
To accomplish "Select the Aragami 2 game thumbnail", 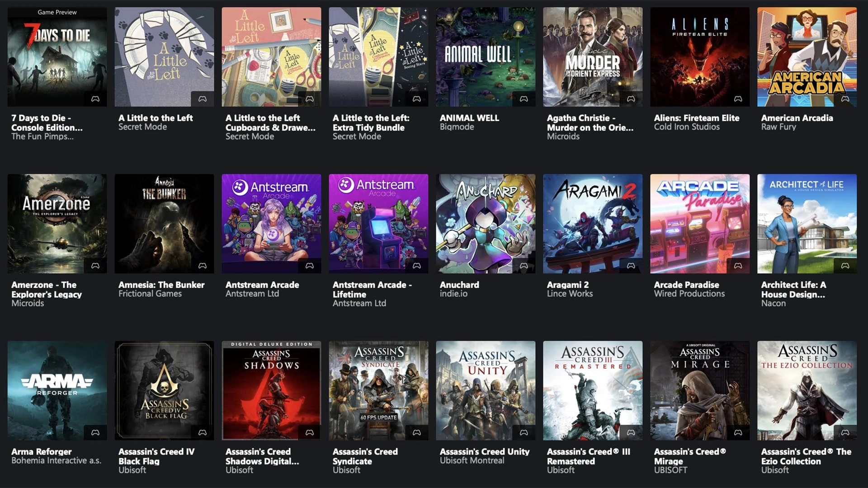I will pyautogui.click(x=593, y=224).
